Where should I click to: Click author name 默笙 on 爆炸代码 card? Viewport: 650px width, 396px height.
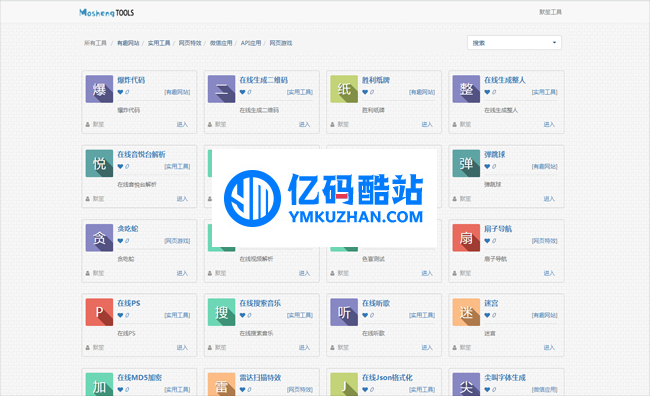click(99, 124)
